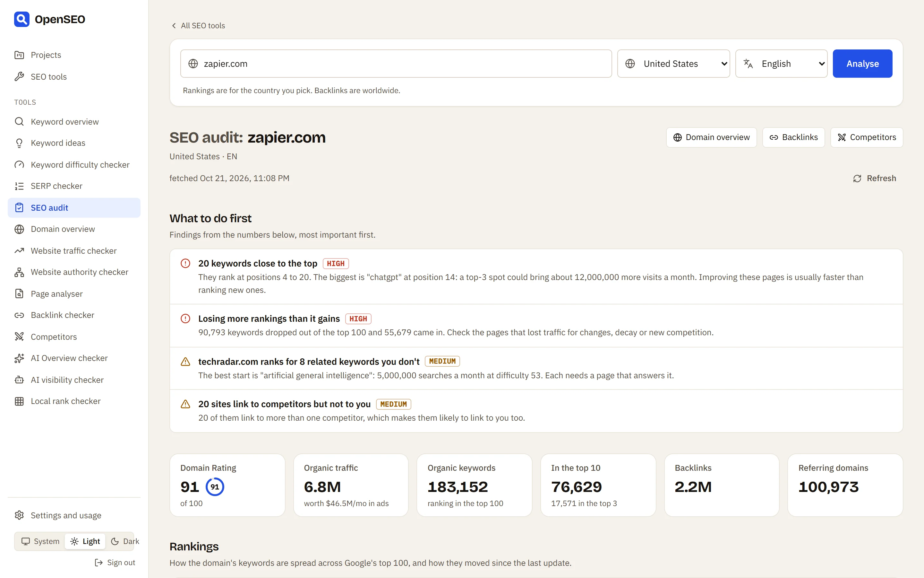Click the Backlink checker link icon
This screenshot has height=578, width=924.
(19, 315)
